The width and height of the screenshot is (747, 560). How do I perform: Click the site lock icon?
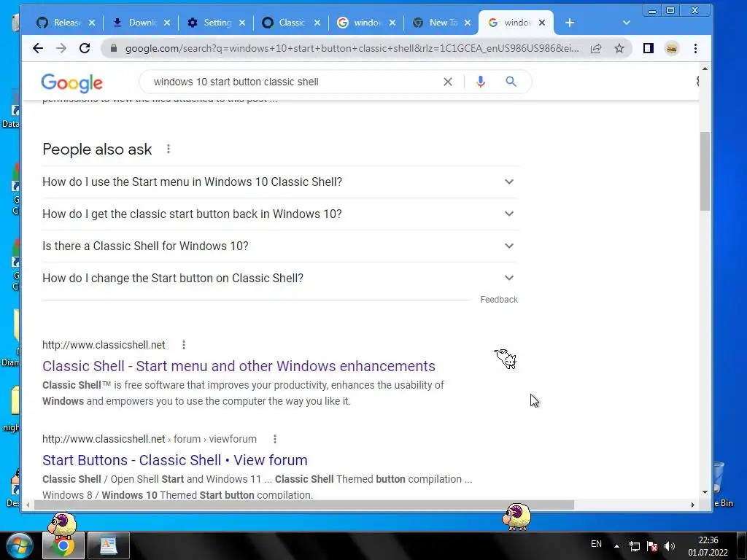tap(113, 48)
